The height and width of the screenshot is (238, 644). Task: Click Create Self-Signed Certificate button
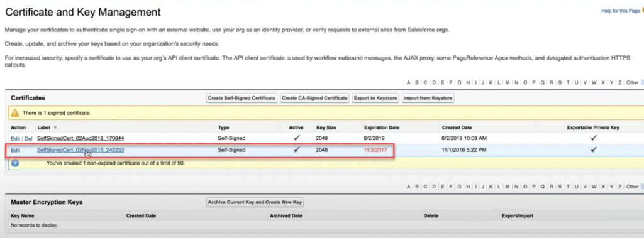point(241,99)
